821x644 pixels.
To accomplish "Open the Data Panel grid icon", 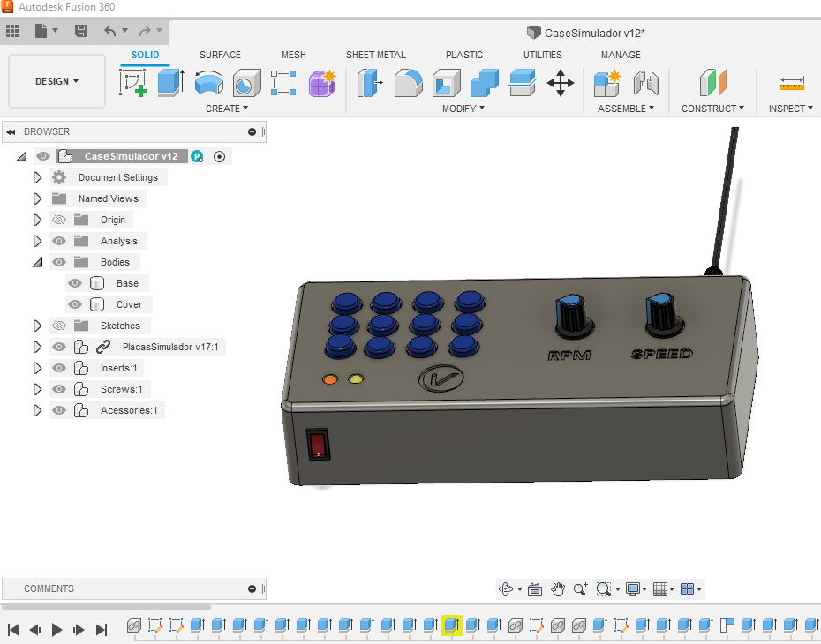I will (12, 31).
